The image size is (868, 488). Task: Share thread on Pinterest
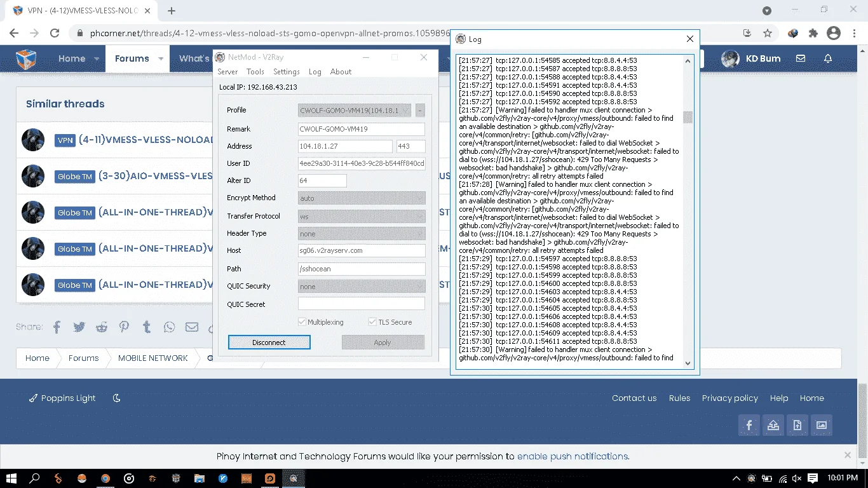(124, 327)
